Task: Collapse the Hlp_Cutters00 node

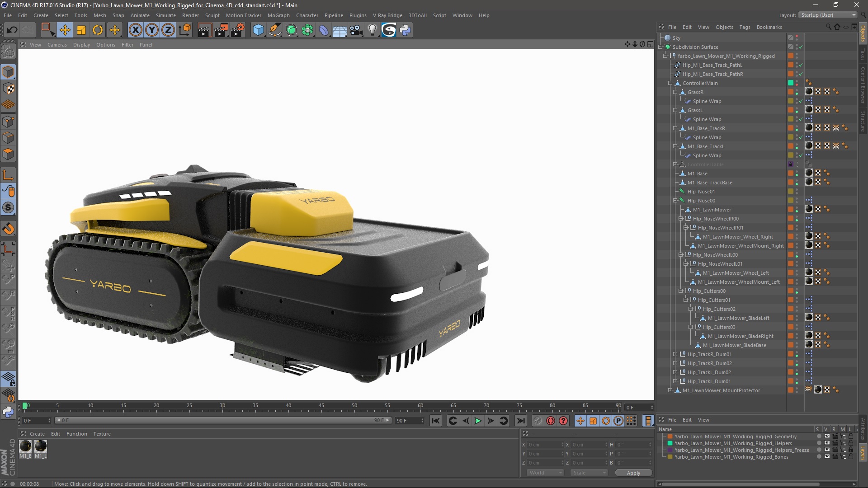Action: click(681, 291)
